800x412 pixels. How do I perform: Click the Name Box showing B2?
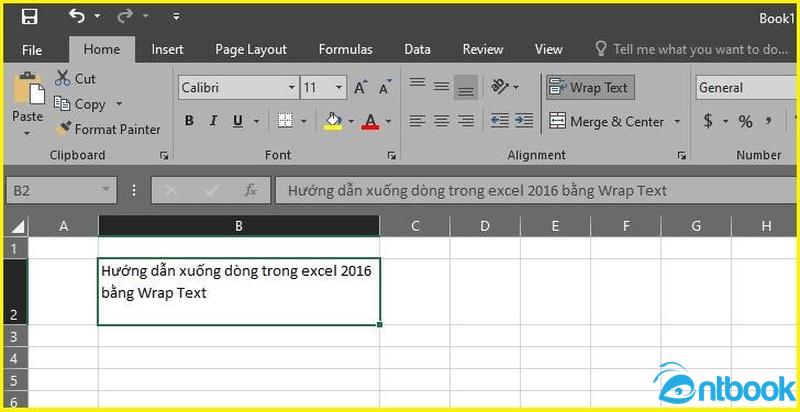[x=61, y=191]
